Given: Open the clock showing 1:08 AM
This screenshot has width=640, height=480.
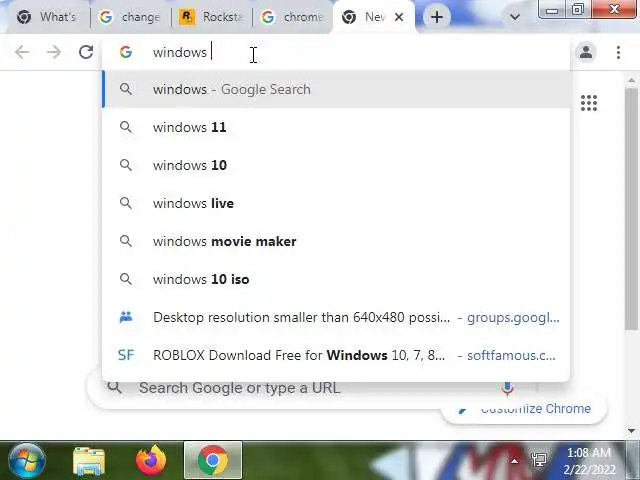Looking at the screenshot, I should point(589,461).
